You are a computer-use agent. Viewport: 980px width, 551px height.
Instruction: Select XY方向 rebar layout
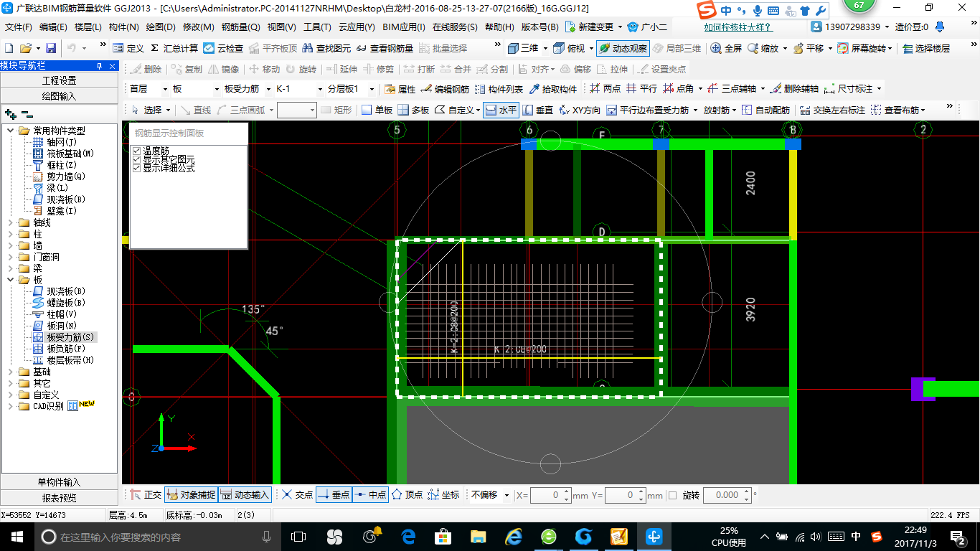[580, 110]
